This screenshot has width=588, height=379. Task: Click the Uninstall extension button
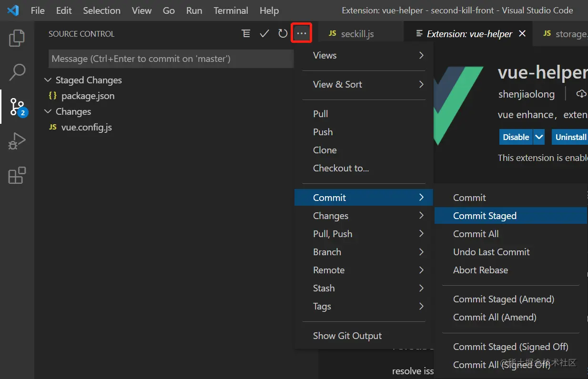click(x=570, y=137)
